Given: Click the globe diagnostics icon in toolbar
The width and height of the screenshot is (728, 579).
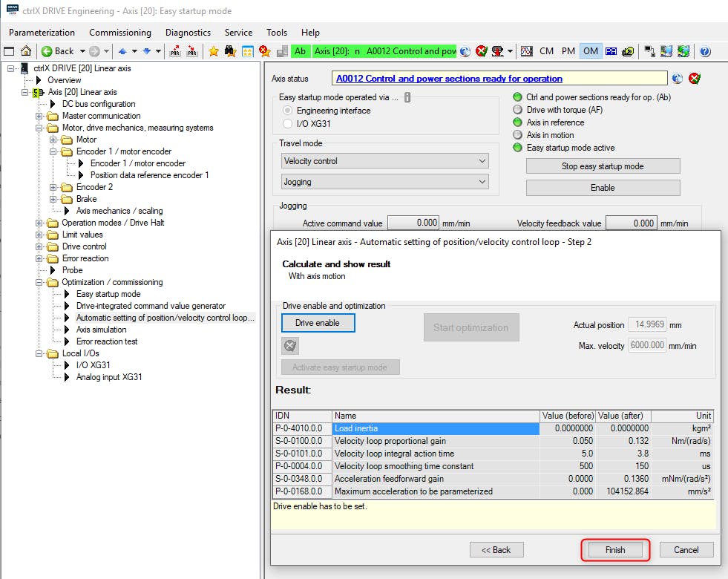Looking at the screenshot, I should [465, 51].
